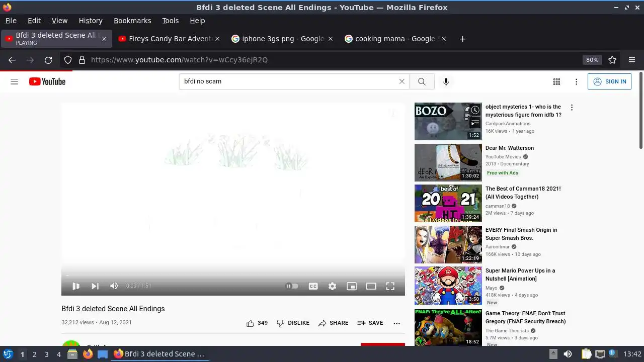Image resolution: width=644 pixels, height=362 pixels.
Task: Open Game Theory FNAF video link
Action: (x=525, y=317)
